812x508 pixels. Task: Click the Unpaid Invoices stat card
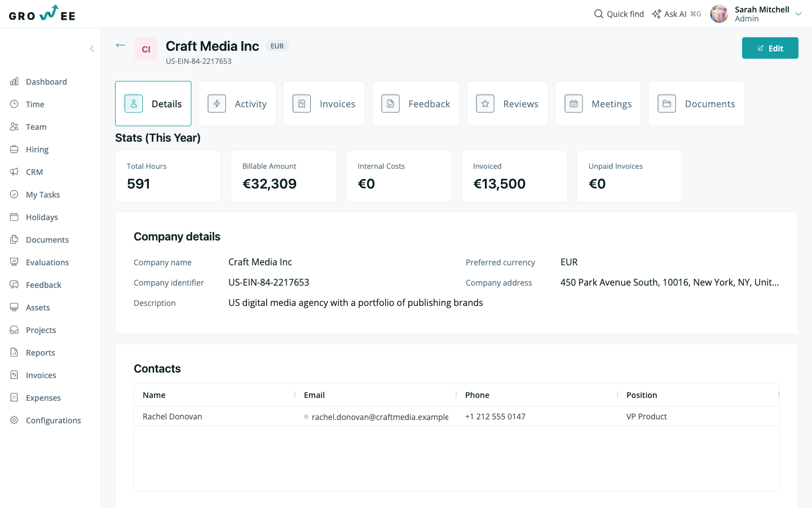pos(630,176)
